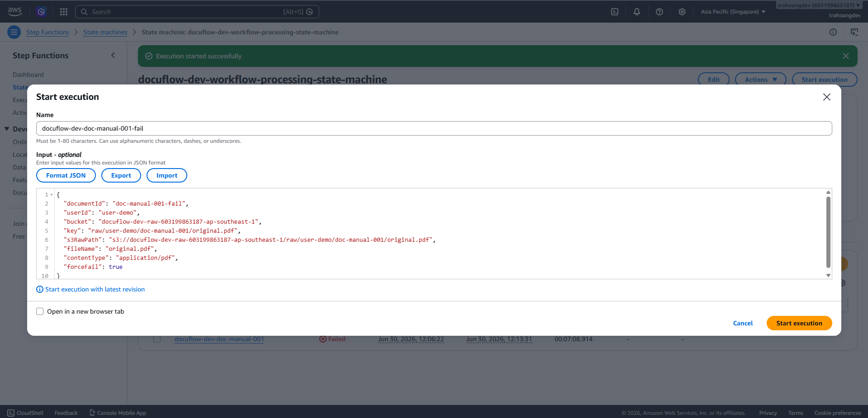Cancel the Start execution dialog
The width and height of the screenshot is (868, 418).
(x=743, y=323)
